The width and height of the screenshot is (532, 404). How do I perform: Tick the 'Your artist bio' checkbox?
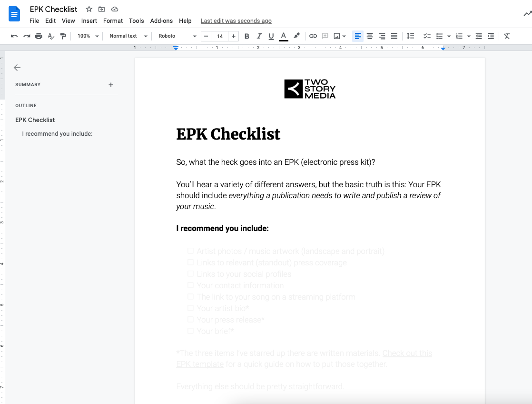point(190,308)
